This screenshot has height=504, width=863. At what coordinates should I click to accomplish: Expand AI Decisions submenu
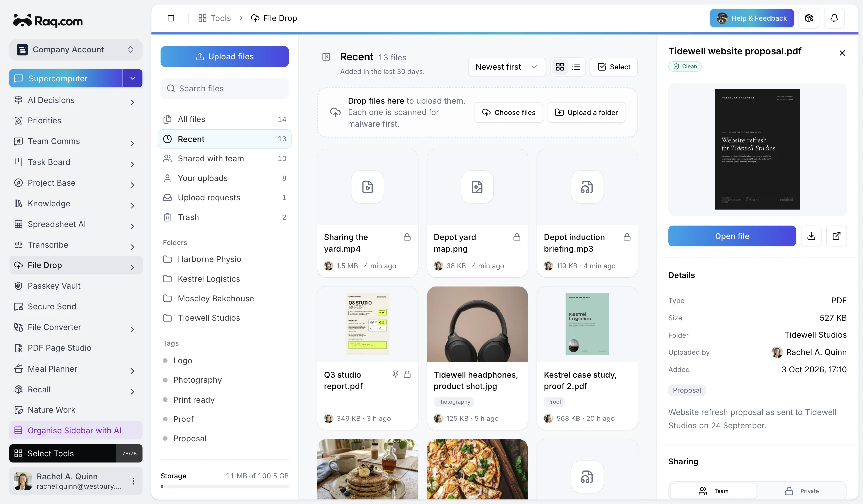point(132,102)
